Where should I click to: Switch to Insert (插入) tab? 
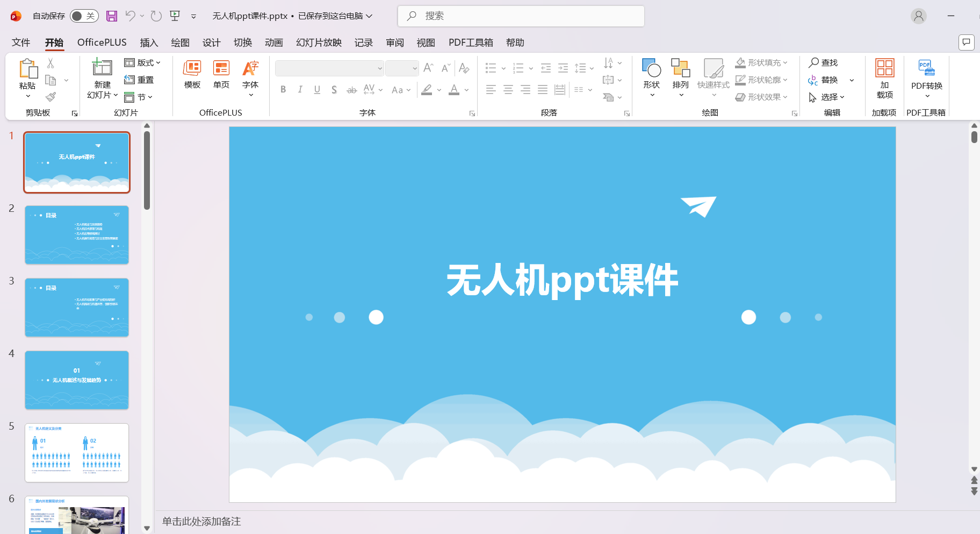tap(149, 42)
